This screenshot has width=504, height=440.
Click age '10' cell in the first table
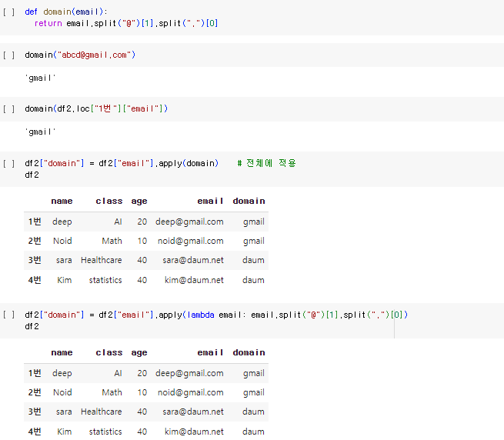point(142,241)
